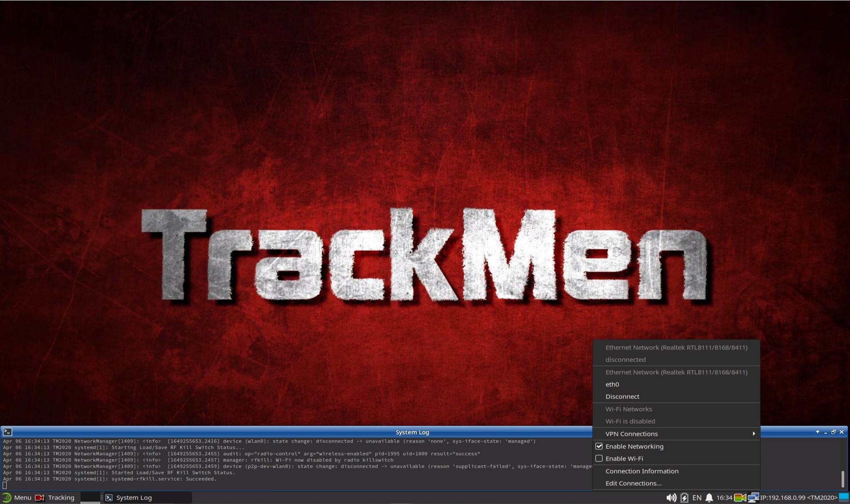The height and width of the screenshot is (504, 850).
Task: Click the red Tracking camera icon
Action: [x=39, y=497]
